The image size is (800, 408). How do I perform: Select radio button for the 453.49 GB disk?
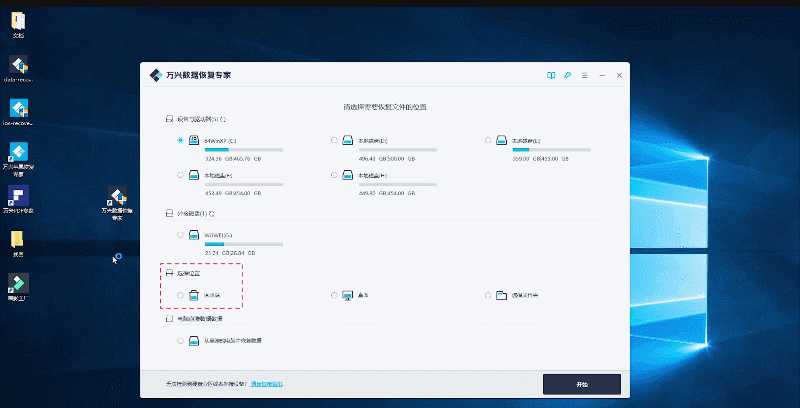(180, 175)
